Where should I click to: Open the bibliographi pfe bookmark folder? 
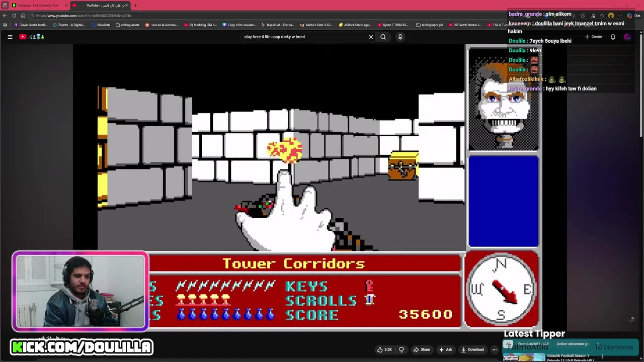pyautogui.click(x=430, y=25)
